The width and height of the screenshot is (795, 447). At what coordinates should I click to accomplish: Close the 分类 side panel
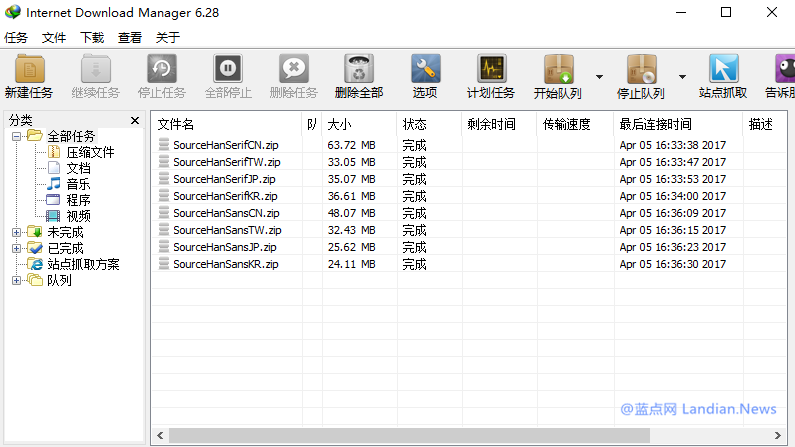pos(135,121)
